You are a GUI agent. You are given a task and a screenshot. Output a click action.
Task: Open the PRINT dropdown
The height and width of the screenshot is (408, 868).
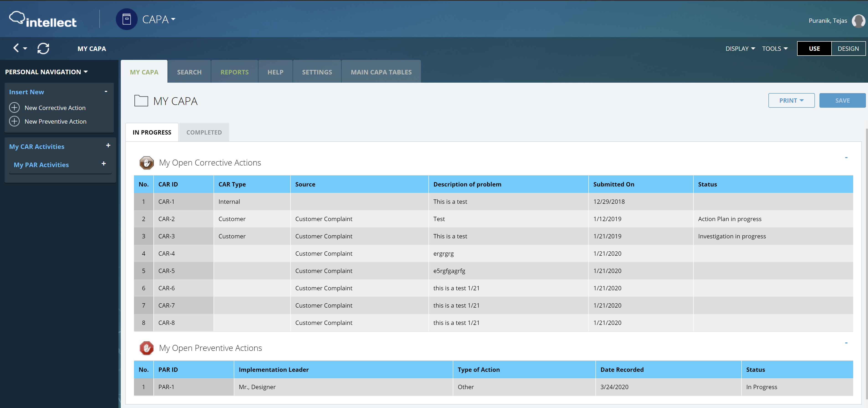tap(791, 100)
